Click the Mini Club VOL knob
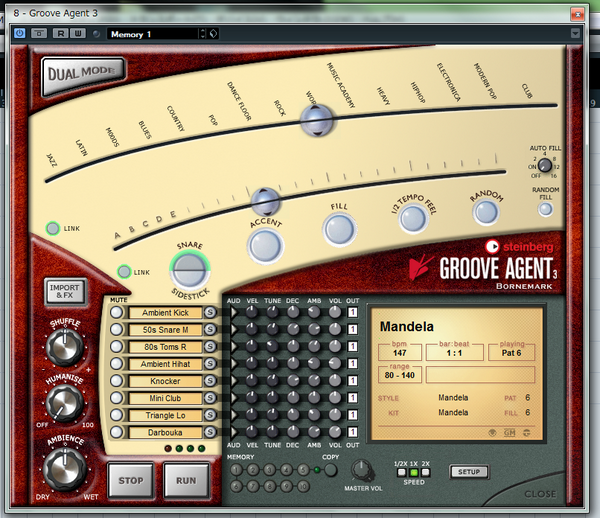 click(x=335, y=398)
